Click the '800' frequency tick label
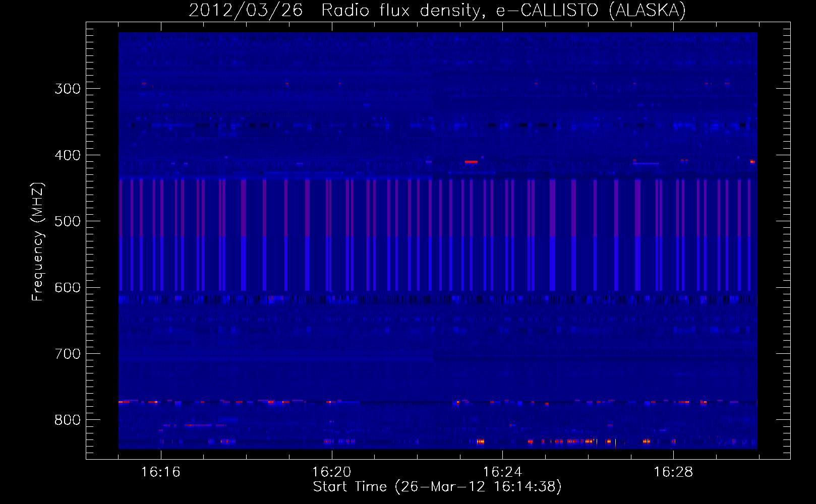The width and height of the screenshot is (816, 504). pos(68,420)
